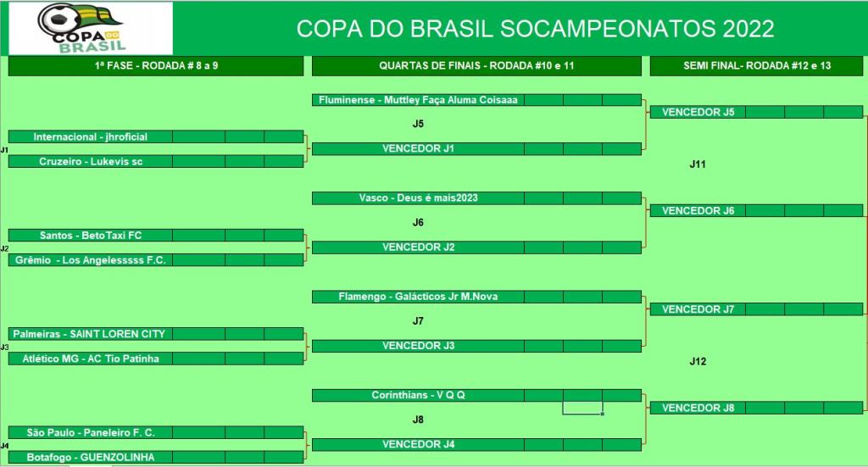Viewport: 868px width, 467px height.
Task: Select the VENCEDOR J8 semi-final cell
Action: tap(698, 408)
